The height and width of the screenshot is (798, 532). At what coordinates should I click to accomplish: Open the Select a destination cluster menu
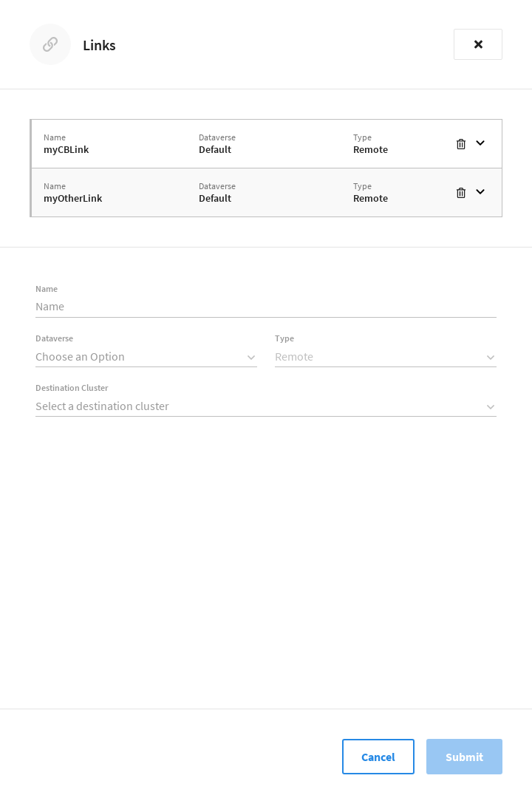(x=266, y=406)
